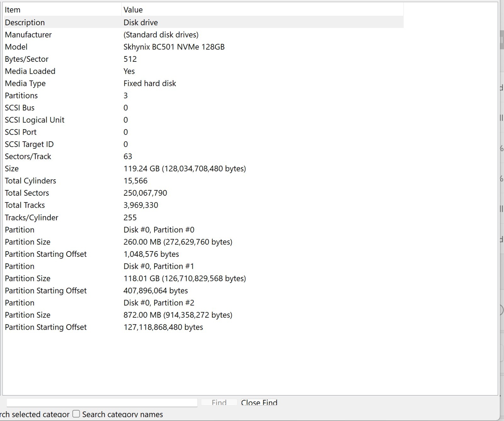Image resolution: width=504 pixels, height=421 pixels.
Task: Select the Skhynix BC501 NVMe 128GB value
Action: point(174,47)
